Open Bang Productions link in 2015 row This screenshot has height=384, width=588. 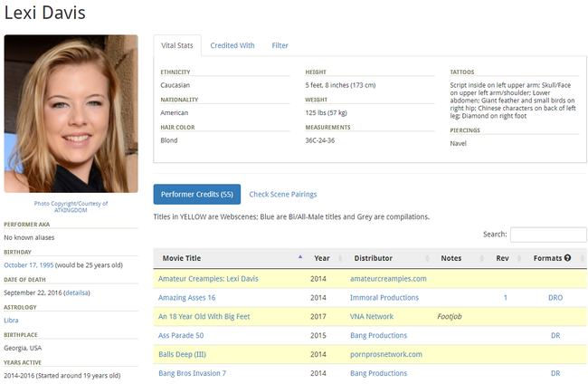pos(378,335)
